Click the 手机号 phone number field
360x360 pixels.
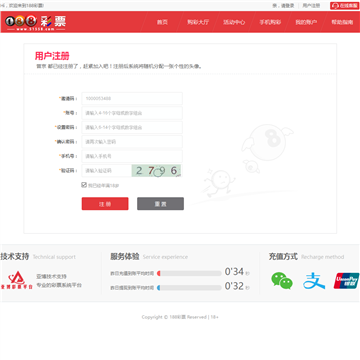point(132,156)
